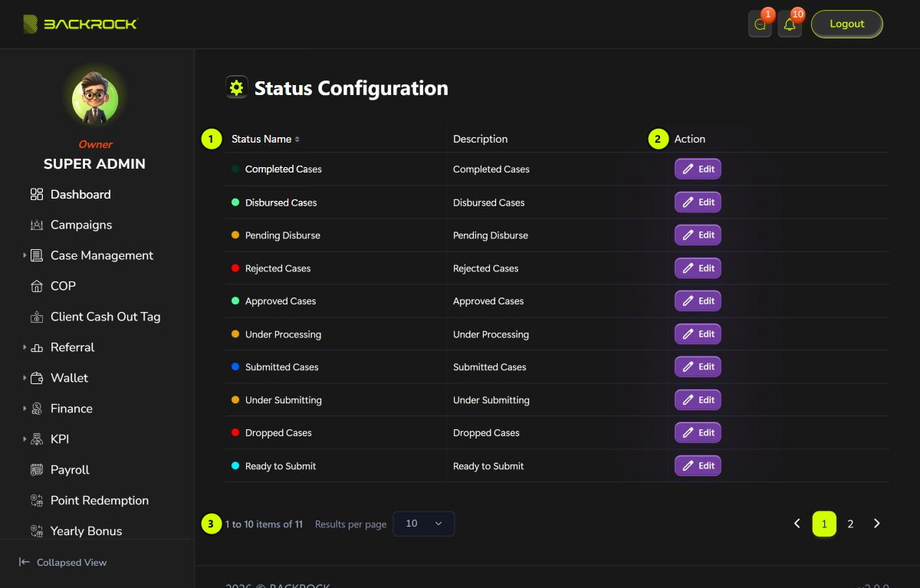The image size is (920, 588).
Task: Expand the Finance submenu arrow
Action: tap(25, 409)
